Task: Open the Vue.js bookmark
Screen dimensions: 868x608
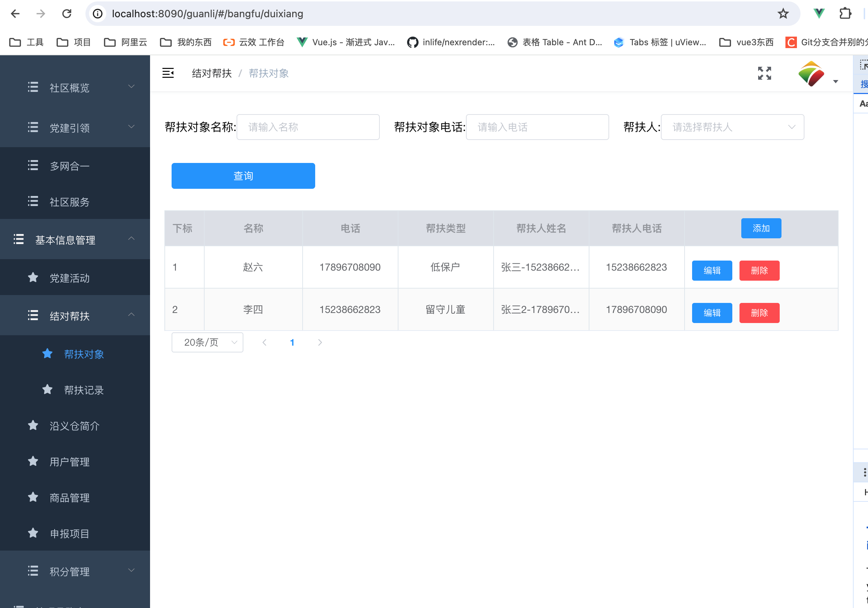Action: click(346, 42)
